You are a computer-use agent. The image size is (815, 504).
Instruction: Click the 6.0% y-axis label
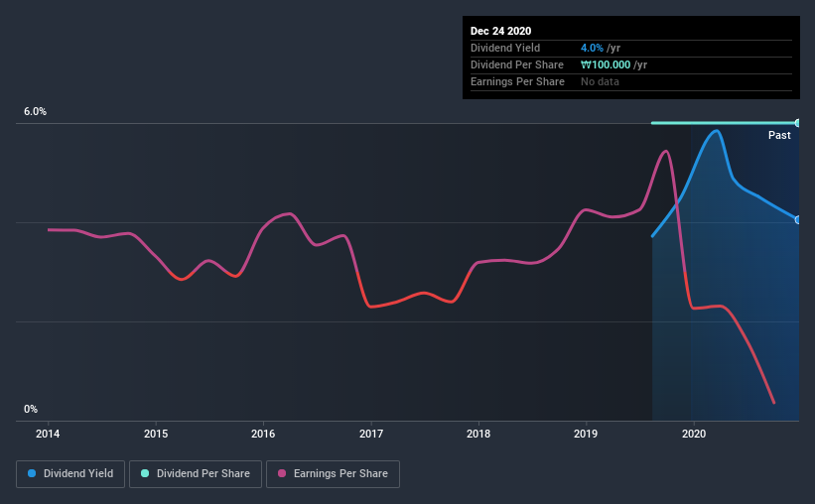click(x=35, y=111)
